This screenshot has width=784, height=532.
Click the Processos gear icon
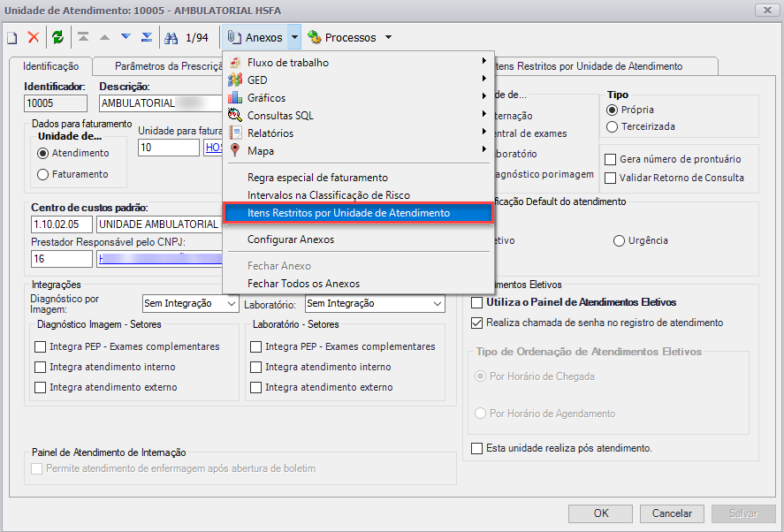[x=314, y=37]
